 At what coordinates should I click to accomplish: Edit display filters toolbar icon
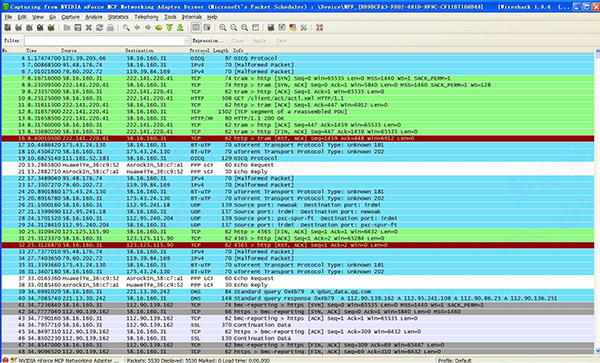[282, 28]
